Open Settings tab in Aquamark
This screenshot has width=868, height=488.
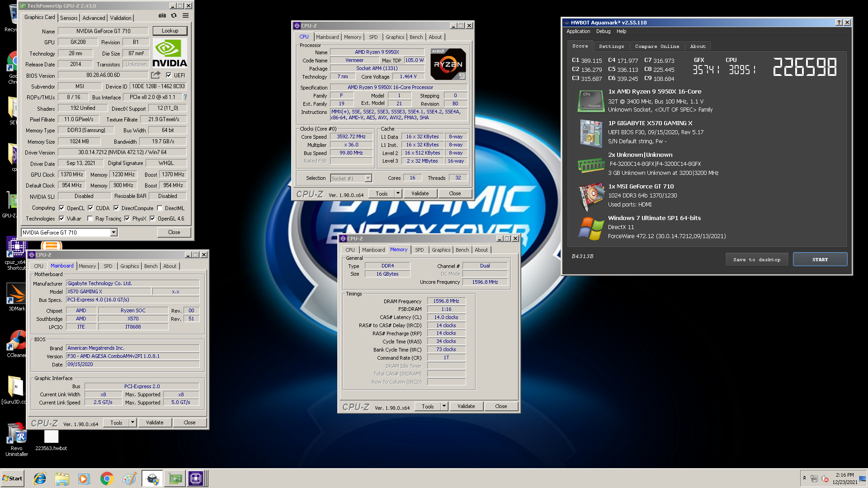pyautogui.click(x=611, y=46)
